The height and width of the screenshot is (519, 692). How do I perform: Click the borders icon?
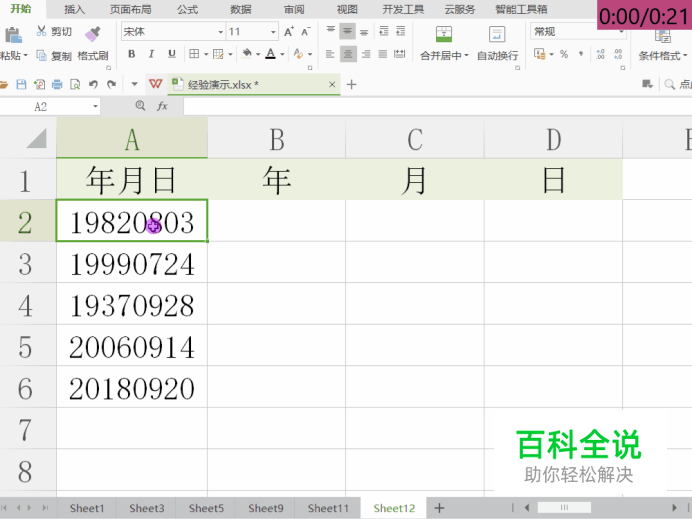[194, 54]
